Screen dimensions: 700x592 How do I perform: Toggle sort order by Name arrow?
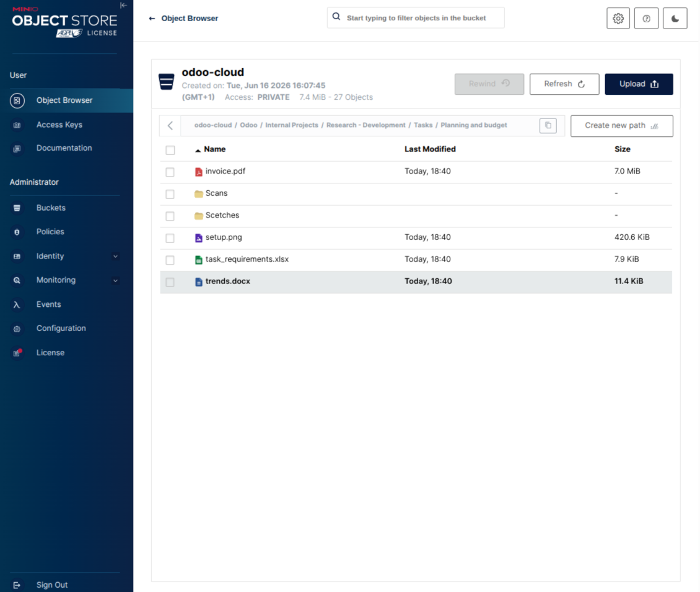tap(198, 151)
